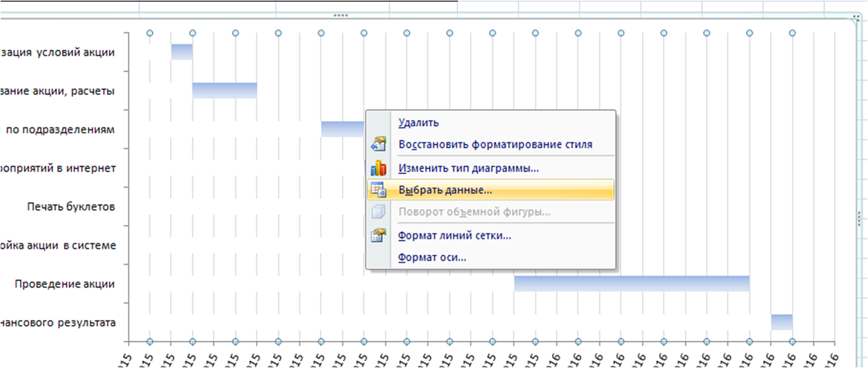Click the blue bar in the "по подразделениям" row
Screen dimensions: 868x368
tap(342, 129)
